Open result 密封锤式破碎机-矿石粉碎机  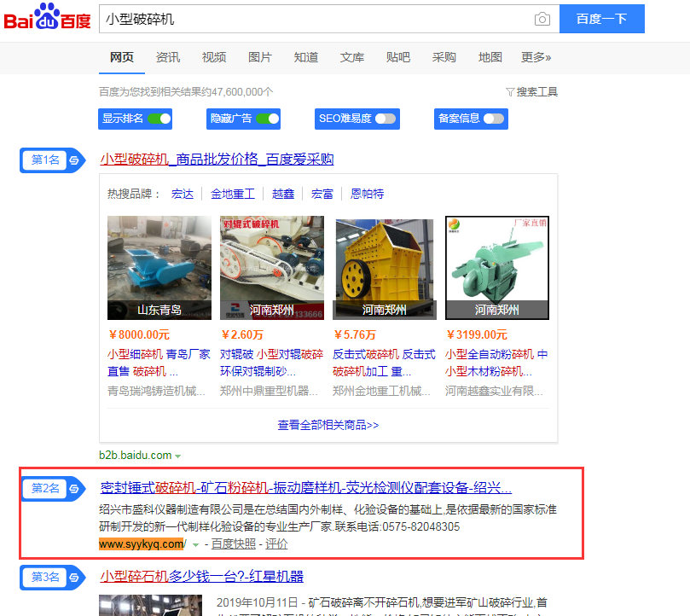point(306,488)
